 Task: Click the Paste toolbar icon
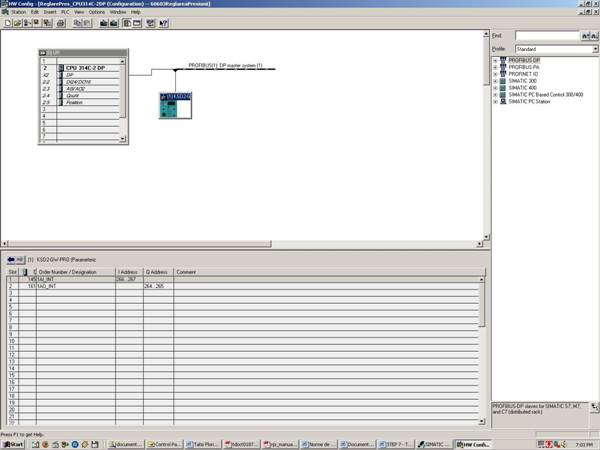pyautogui.click(x=87, y=23)
